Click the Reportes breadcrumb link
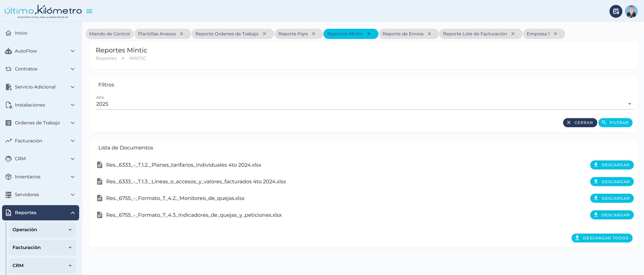This screenshot has height=275, width=644. [x=106, y=58]
